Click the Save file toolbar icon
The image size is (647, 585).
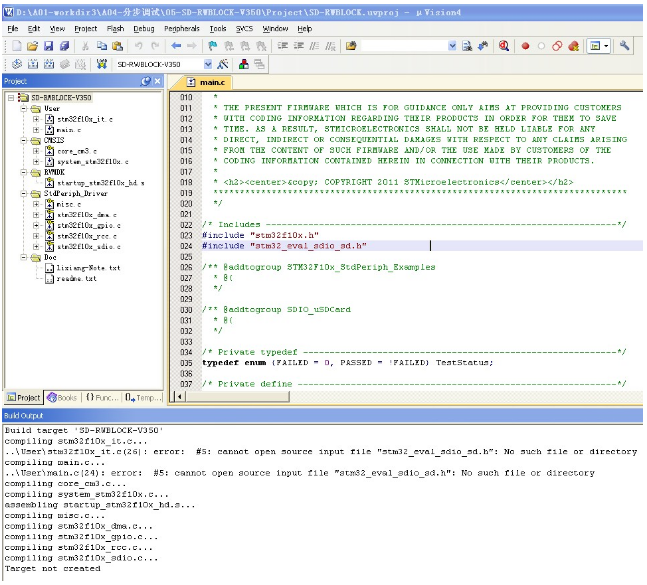pos(48,46)
